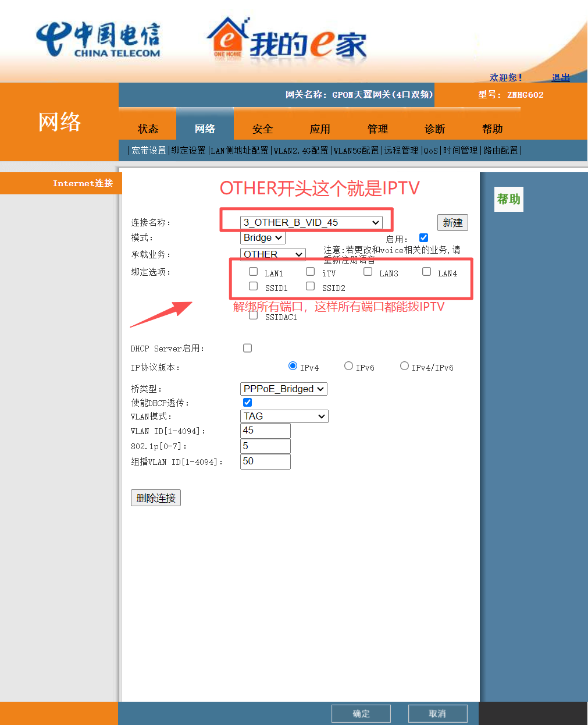Viewport: 588px width, 725px height.
Task: Enable the iTV binding option
Action: tap(311, 271)
